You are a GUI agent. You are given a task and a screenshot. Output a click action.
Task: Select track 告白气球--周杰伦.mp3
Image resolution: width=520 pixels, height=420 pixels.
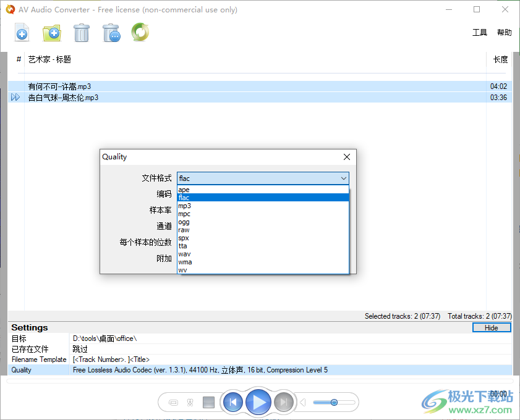(x=260, y=98)
